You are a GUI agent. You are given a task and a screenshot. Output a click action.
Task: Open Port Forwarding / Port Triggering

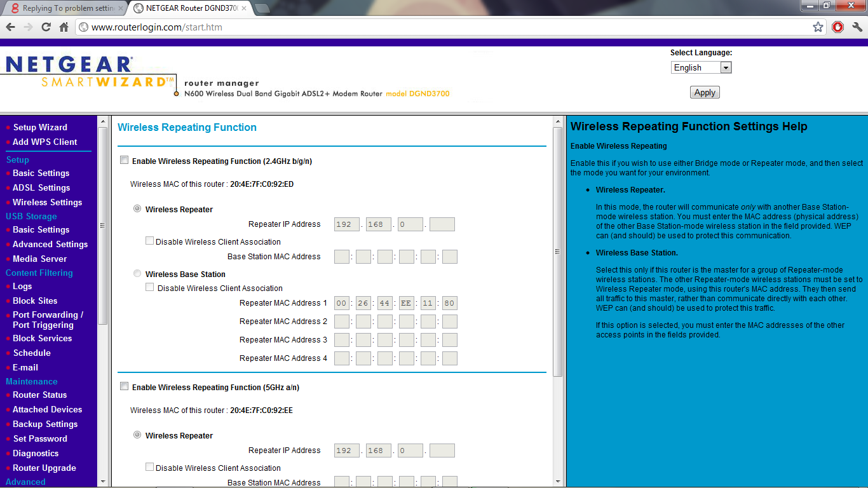[x=48, y=320]
